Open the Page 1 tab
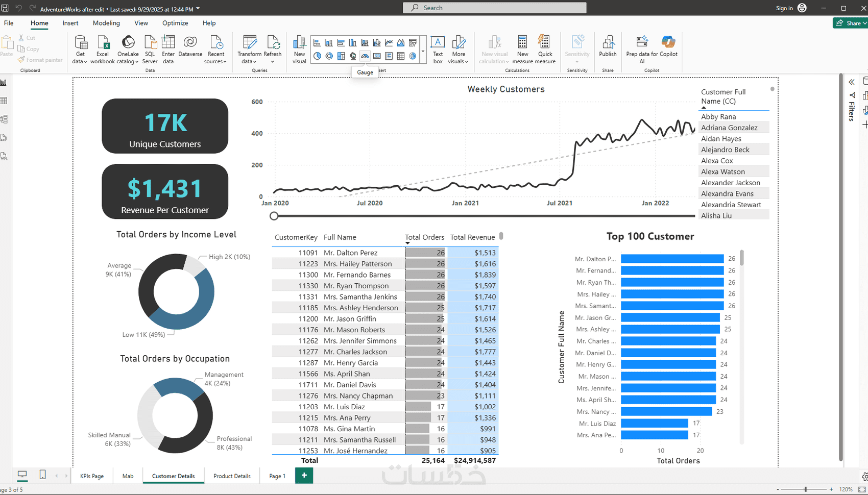The height and width of the screenshot is (495, 868). (277, 476)
